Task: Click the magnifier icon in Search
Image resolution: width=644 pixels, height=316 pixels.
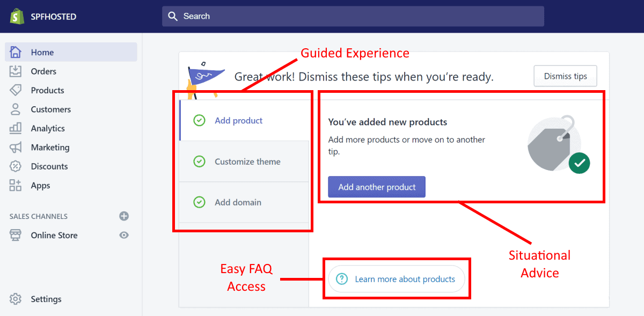Action: point(173,16)
